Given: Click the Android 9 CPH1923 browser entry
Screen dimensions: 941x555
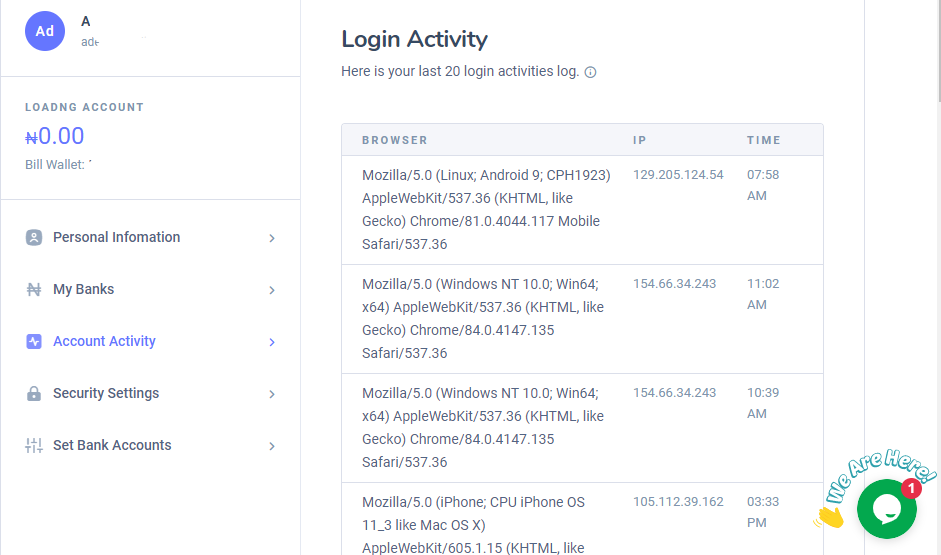Looking at the screenshot, I should 486,209.
